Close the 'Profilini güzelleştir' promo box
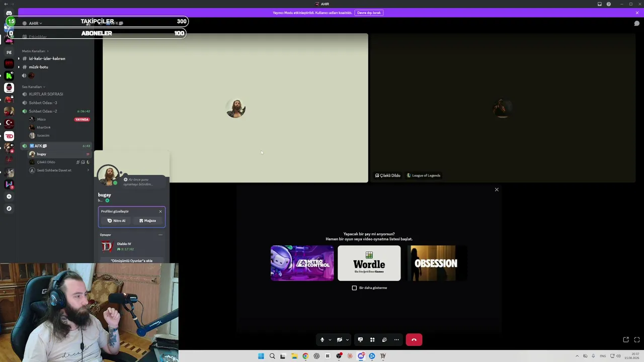 [x=160, y=211]
